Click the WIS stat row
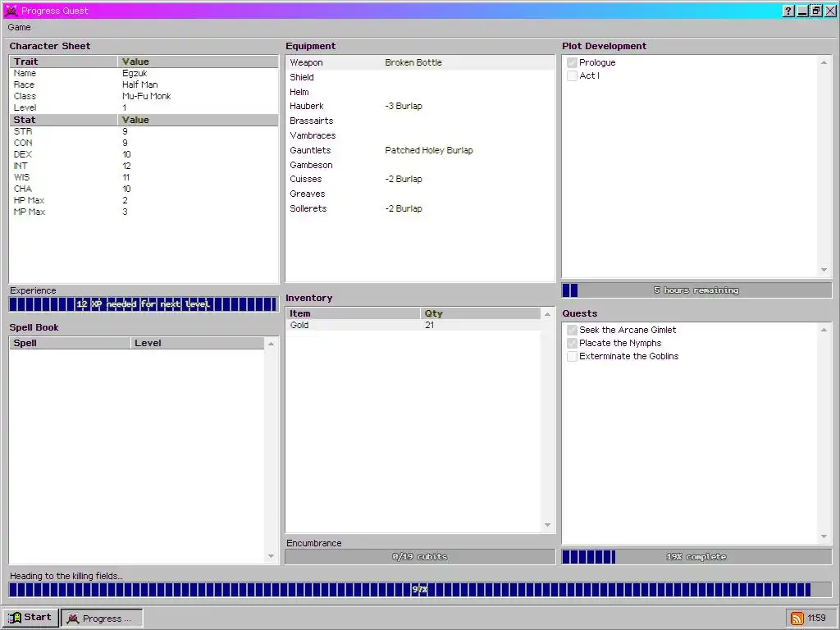 (x=144, y=177)
